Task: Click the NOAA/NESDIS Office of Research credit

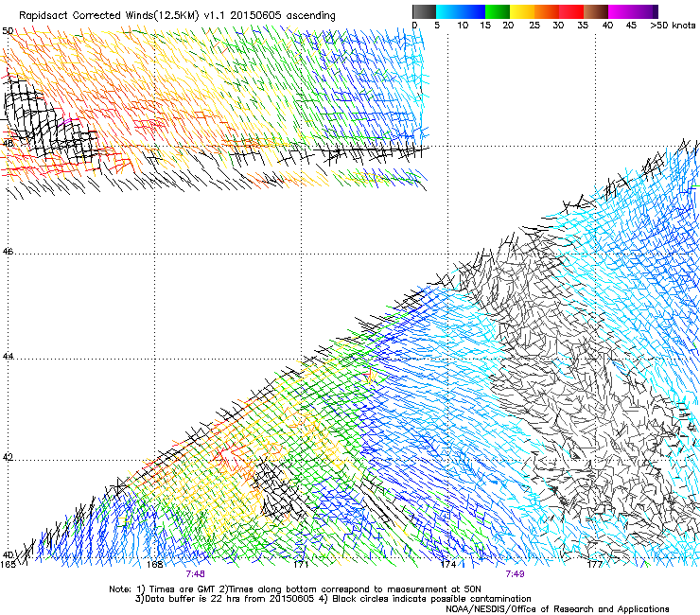Action: (x=557, y=609)
